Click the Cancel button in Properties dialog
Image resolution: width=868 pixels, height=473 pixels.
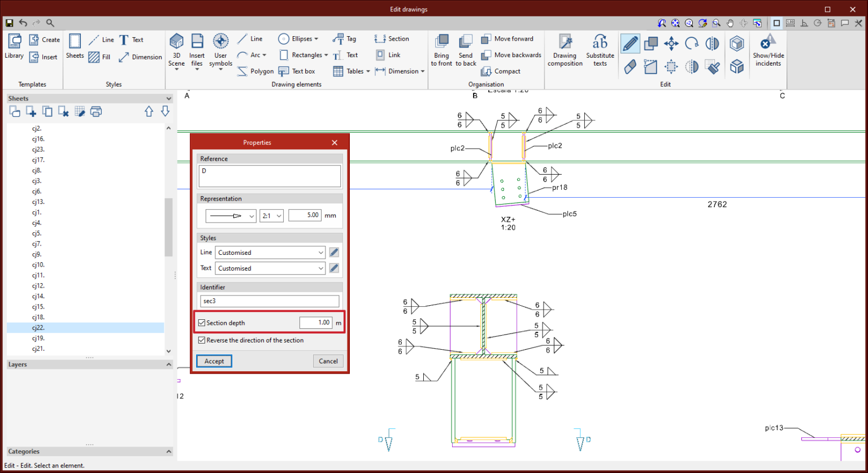tap(328, 361)
